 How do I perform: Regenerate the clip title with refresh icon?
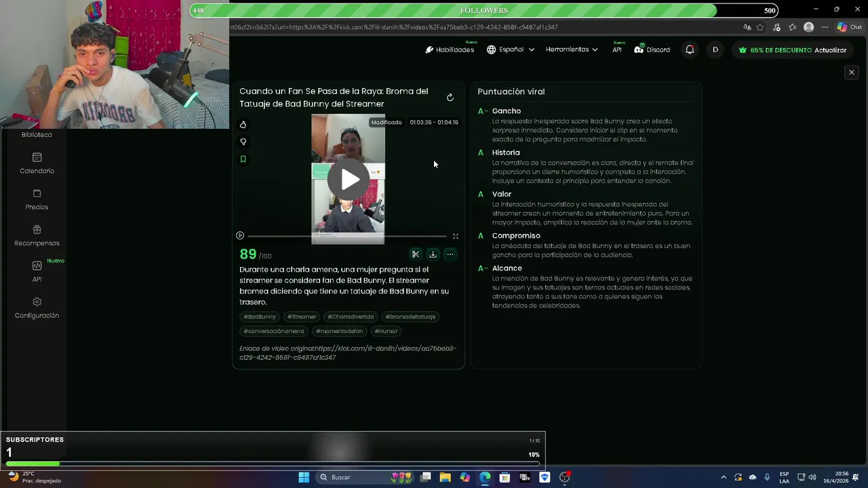[450, 98]
